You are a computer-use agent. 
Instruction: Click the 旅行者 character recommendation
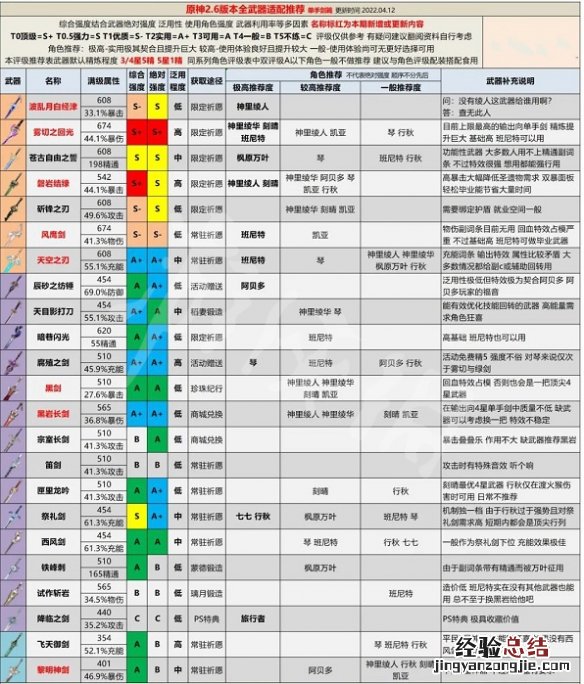pyautogui.click(x=253, y=619)
